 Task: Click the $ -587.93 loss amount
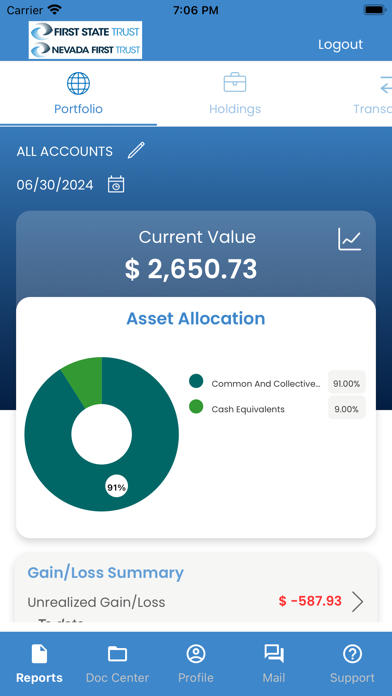[310, 601]
